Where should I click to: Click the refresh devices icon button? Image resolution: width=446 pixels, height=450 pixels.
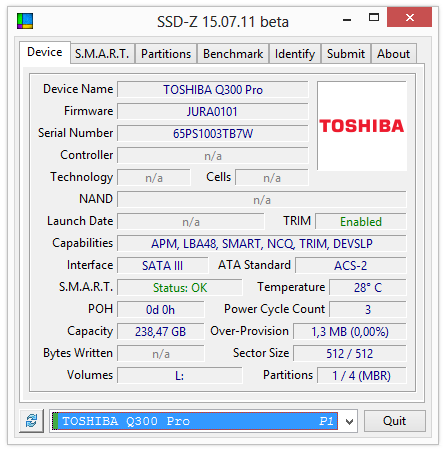31,421
